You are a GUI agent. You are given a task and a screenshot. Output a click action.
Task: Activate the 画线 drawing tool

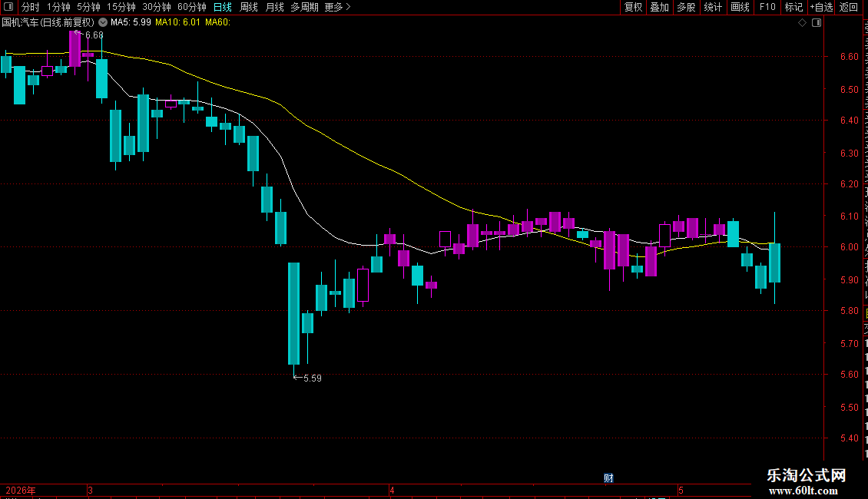pyautogui.click(x=740, y=7)
